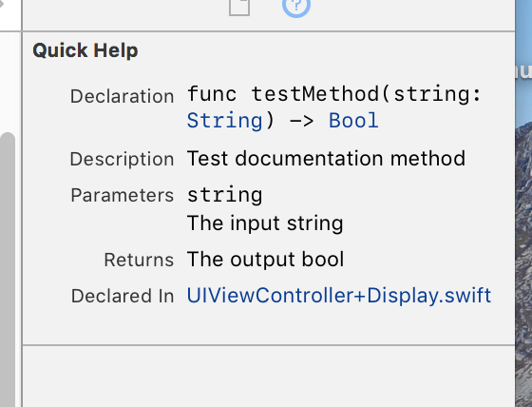
Task: Click the string parameter name
Action: pos(224,195)
